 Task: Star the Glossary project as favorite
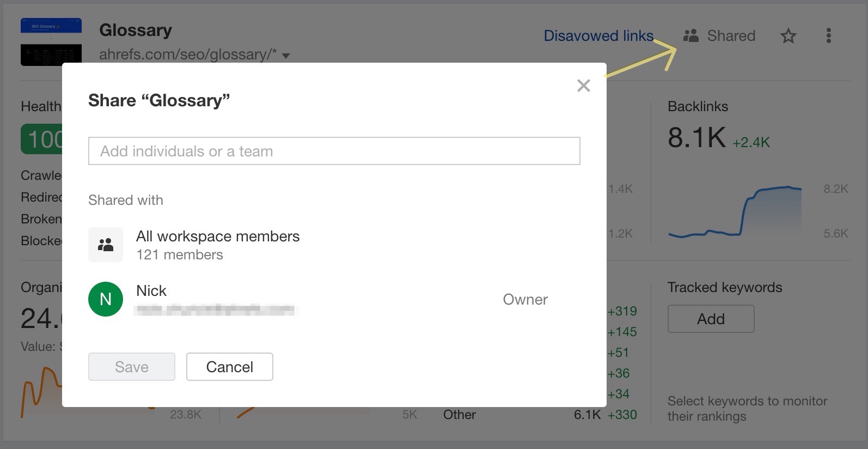(x=788, y=36)
